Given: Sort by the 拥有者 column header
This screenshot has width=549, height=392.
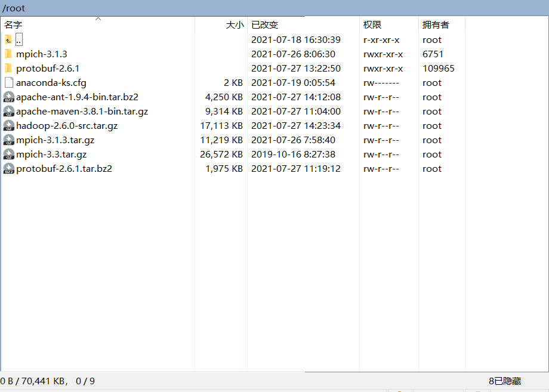Looking at the screenshot, I should (x=442, y=25).
